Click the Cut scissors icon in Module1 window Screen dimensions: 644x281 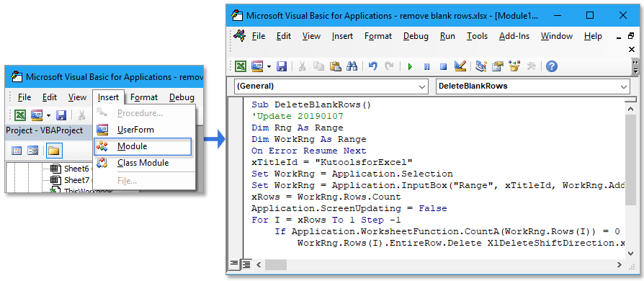(302, 66)
